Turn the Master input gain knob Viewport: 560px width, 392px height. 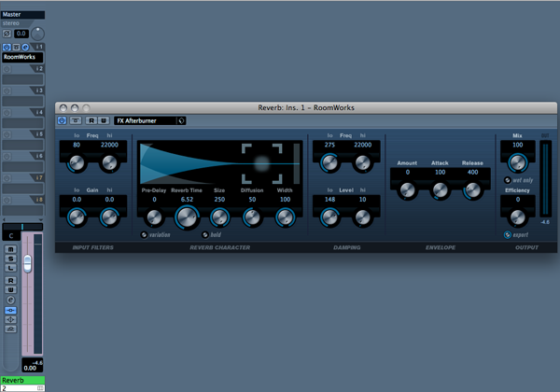[37, 34]
